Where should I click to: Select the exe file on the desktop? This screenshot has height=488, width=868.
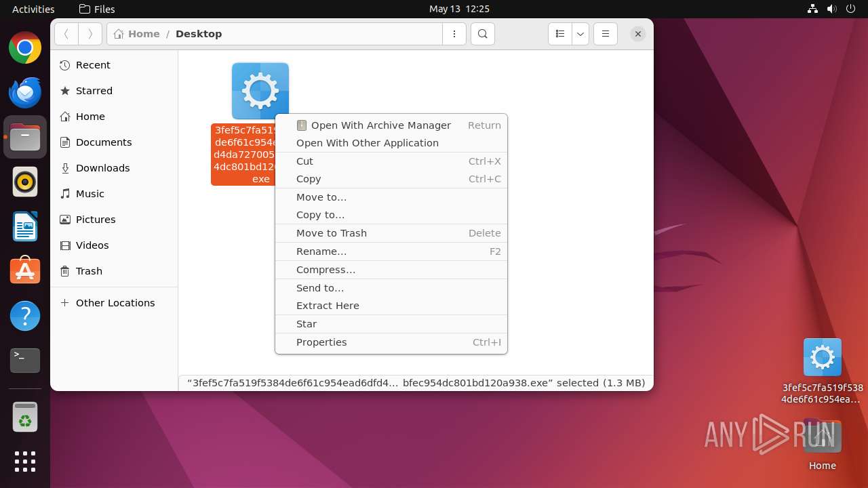click(823, 370)
